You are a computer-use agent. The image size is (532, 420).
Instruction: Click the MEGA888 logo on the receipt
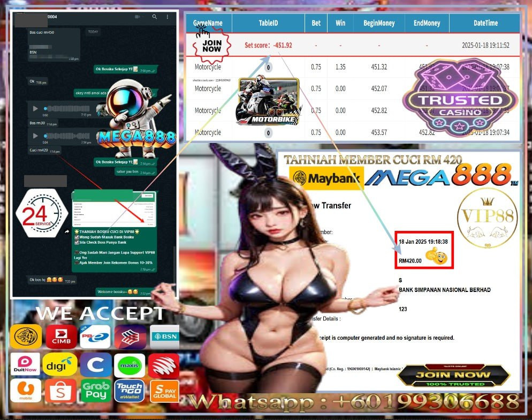click(x=441, y=175)
